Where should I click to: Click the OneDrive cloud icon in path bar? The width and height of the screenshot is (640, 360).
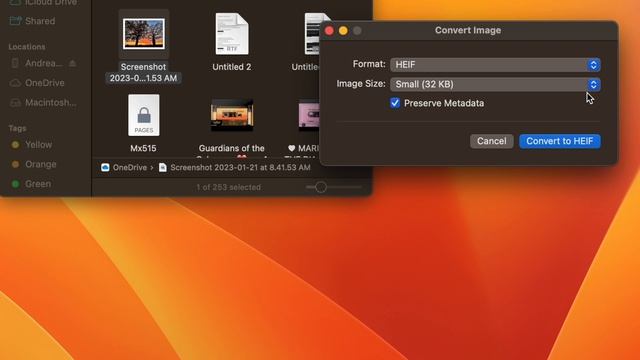point(105,167)
